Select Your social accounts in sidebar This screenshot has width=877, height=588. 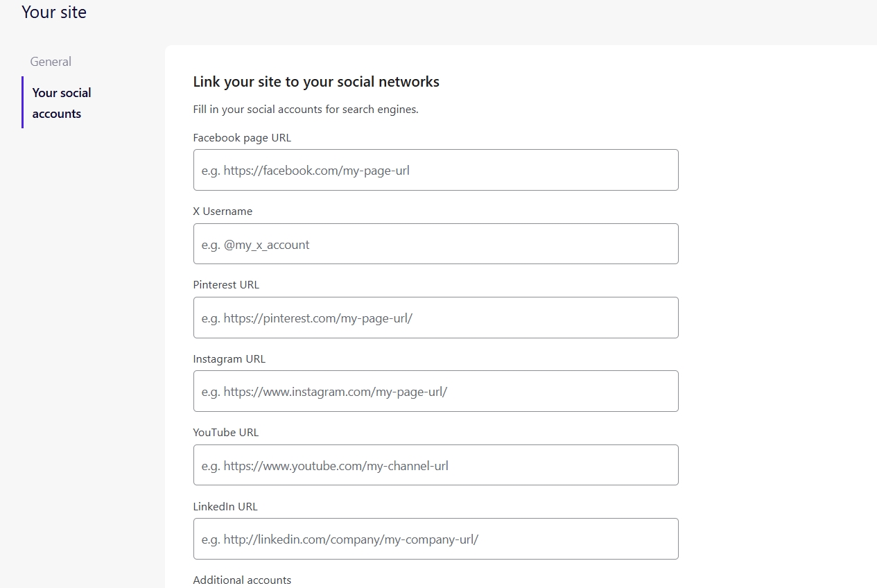62,103
